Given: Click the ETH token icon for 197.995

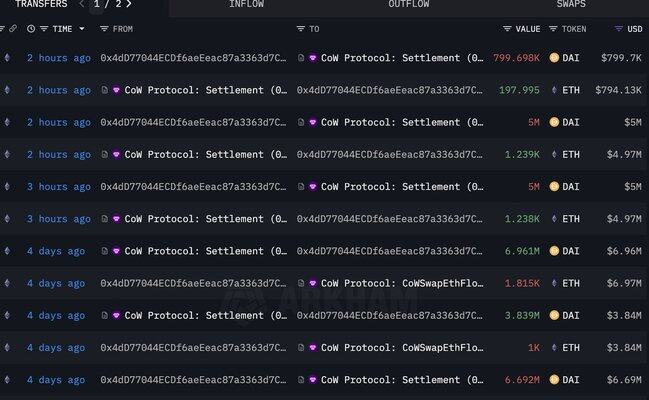Looking at the screenshot, I should [554, 90].
